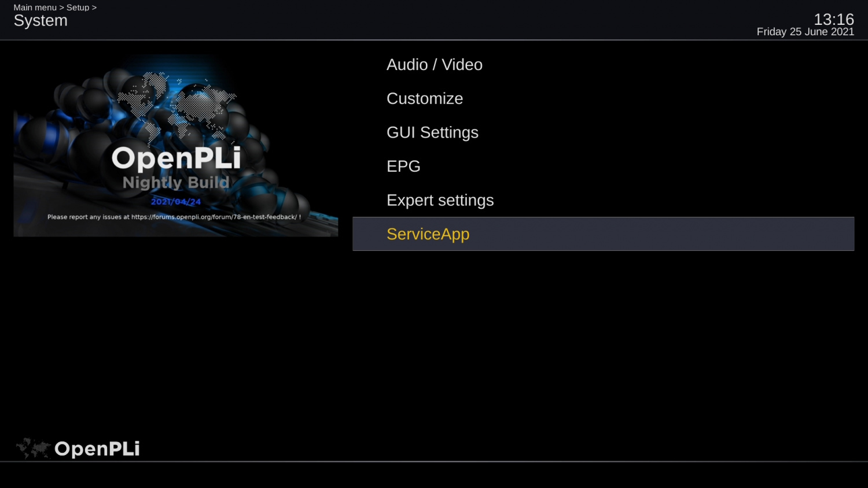
Task: Open the highlighted ServiceApp entry
Action: (x=603, y=234)
